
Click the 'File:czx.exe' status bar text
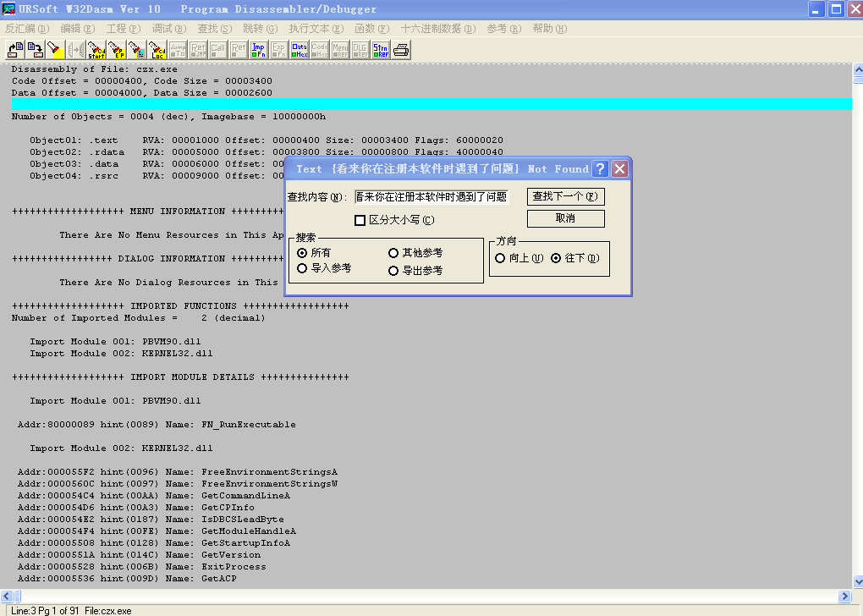[x=108, y=610]
